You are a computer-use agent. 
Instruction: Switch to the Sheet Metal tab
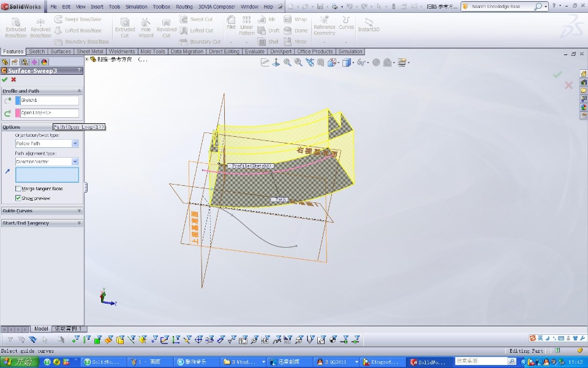pyautogui.click(x=89, y=52)
